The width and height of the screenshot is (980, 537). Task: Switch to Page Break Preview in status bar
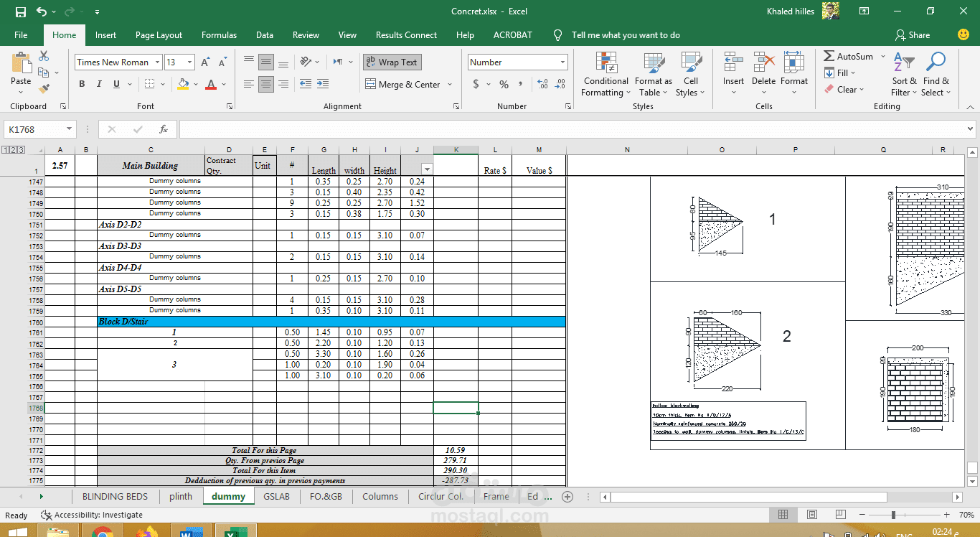[840, 515]
